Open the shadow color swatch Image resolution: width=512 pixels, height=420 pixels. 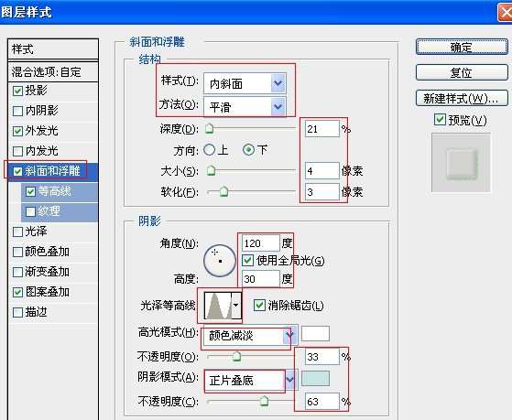(x=315, y=378)
